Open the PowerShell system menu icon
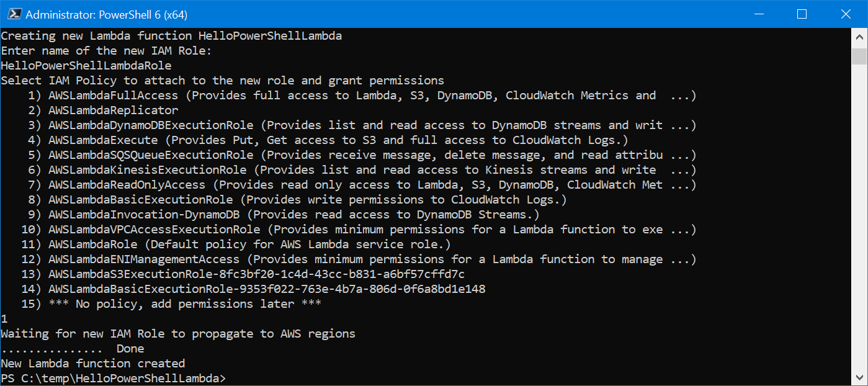 click(x=14, y=14)
